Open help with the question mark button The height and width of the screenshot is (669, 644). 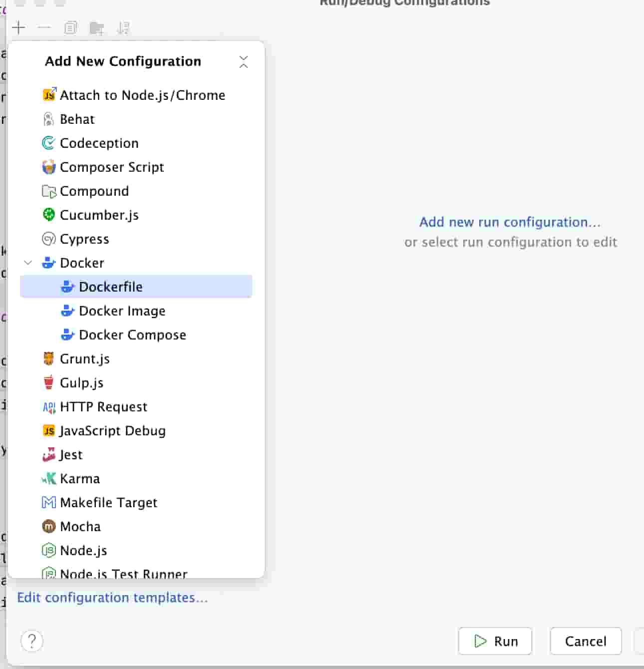32,641
